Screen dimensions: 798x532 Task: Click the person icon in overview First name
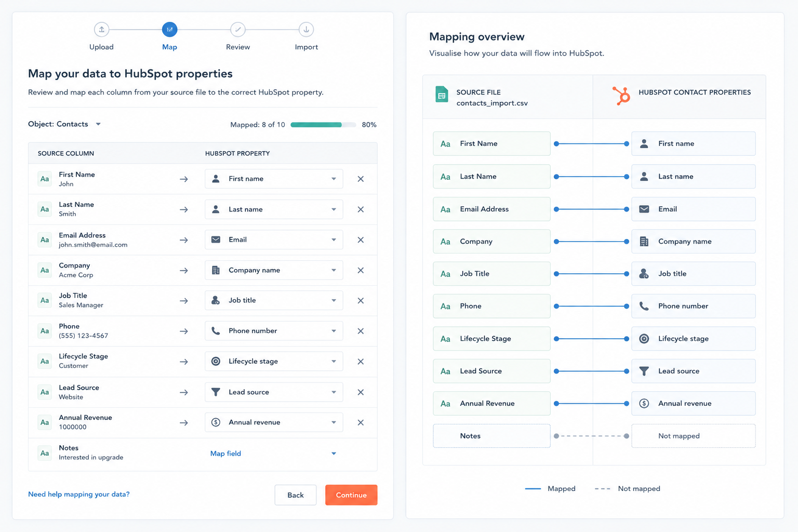644,144
